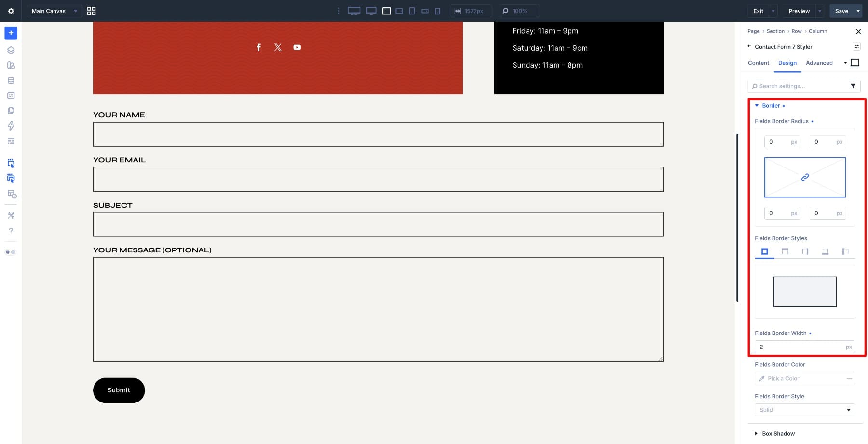Switch to small tablet landscape view
Screen dimensions: 868x444
(399, 11)
